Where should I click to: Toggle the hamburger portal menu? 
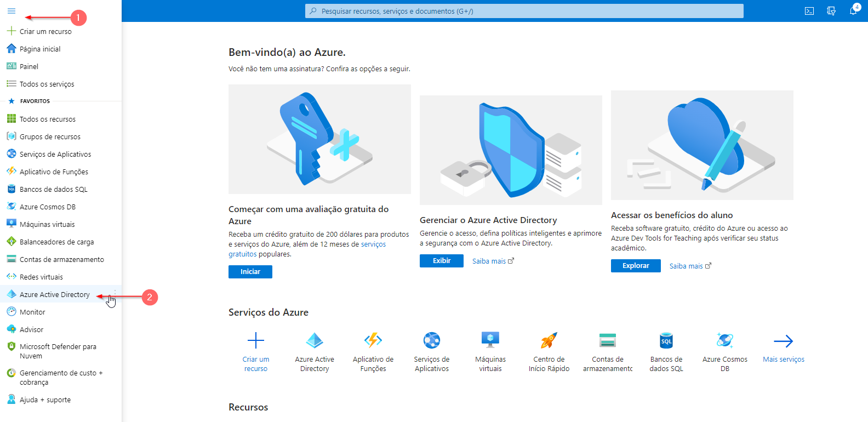click(12, 11)
